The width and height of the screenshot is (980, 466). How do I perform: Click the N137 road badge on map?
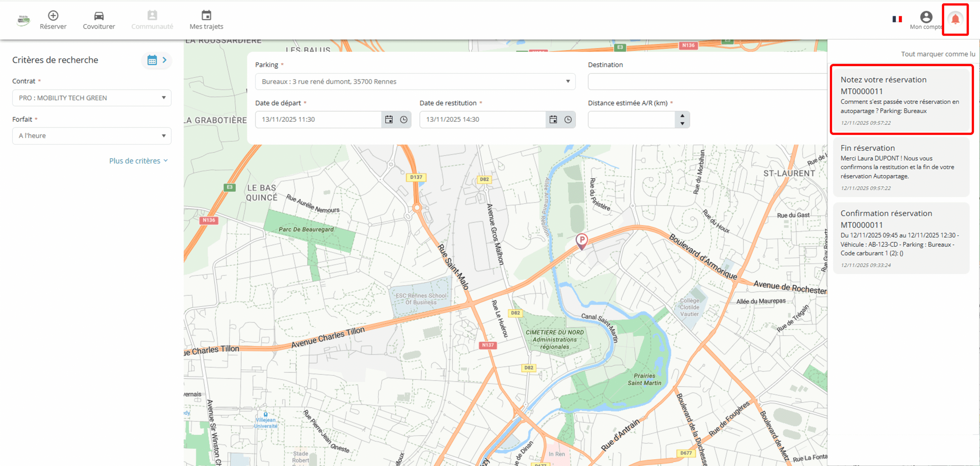[488, 345]
